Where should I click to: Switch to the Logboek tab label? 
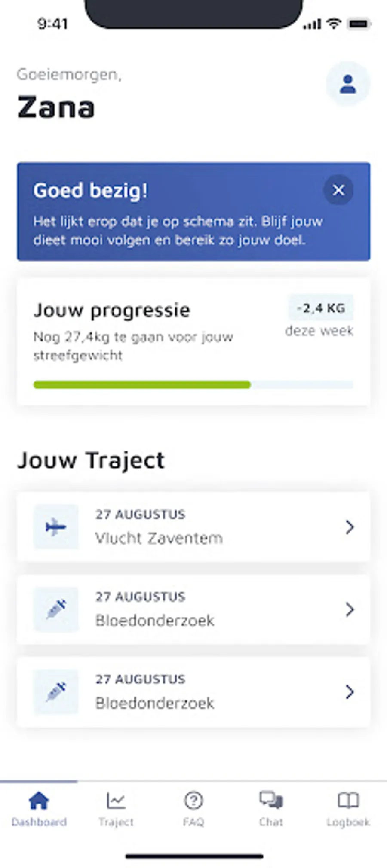point(348,822)
